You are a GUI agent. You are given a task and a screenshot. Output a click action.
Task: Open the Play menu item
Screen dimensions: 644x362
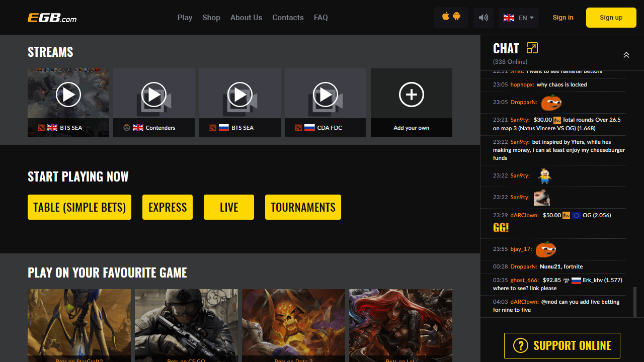(185, 18)
